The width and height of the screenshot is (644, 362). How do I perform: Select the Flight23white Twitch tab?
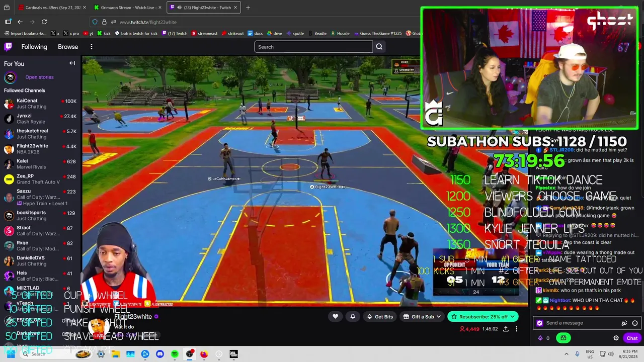203,8
